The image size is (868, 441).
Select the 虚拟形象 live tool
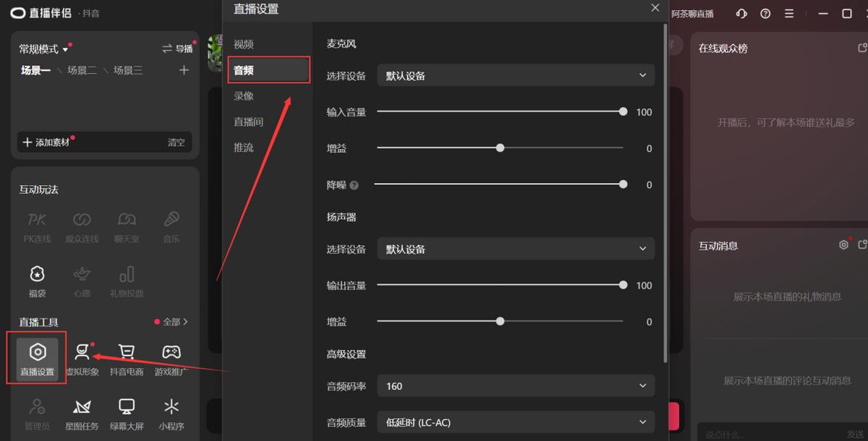[82, 358]
